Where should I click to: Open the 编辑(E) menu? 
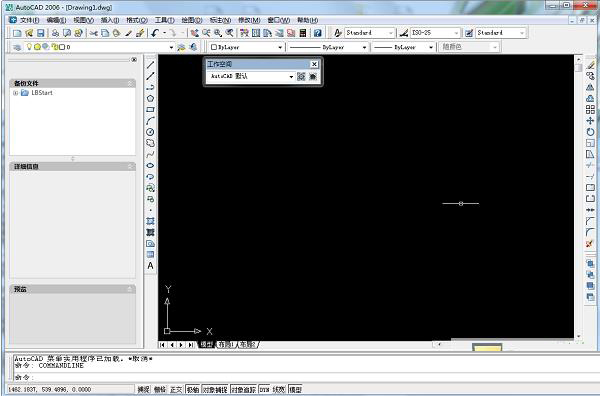pyautogui.click(x=56, y=20)
